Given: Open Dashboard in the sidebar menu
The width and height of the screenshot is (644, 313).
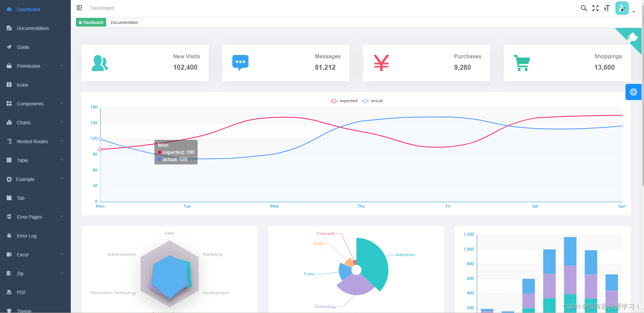Looking at the screenshot, I should point(35,9).
